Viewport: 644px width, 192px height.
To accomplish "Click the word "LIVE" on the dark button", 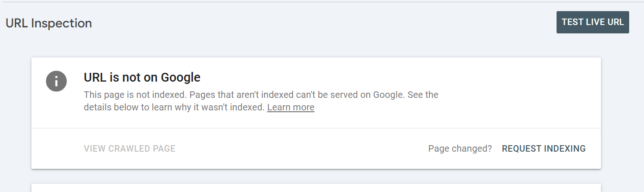I will click(594, 22).
